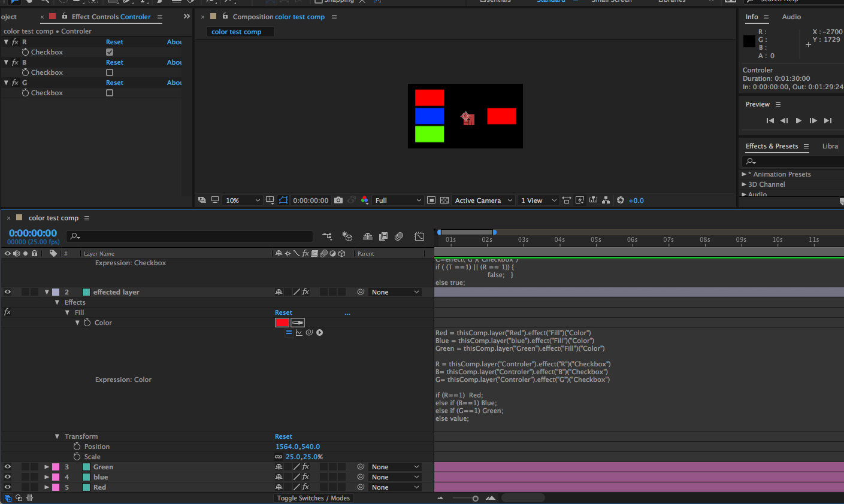Hide the Red layer

click(8, 487)
